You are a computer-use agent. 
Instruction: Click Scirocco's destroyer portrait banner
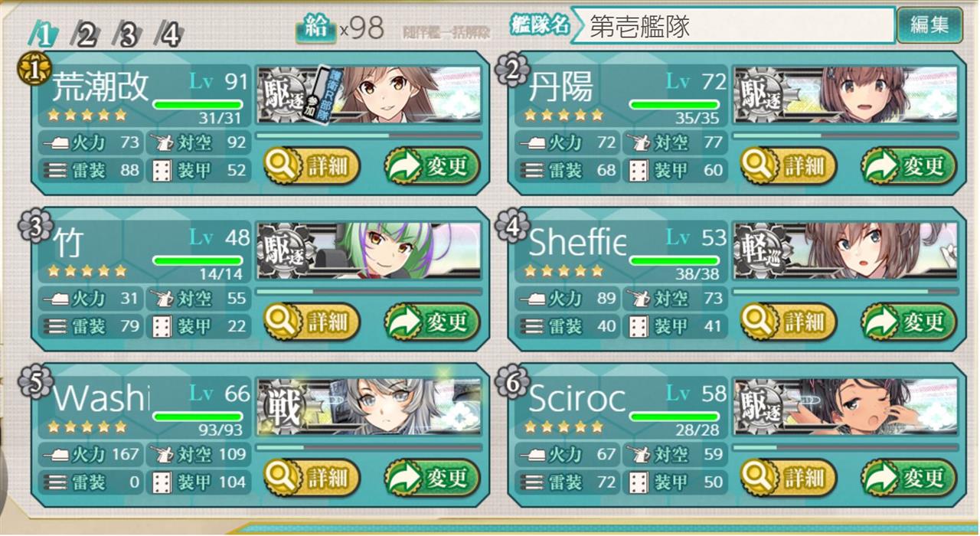845,404
